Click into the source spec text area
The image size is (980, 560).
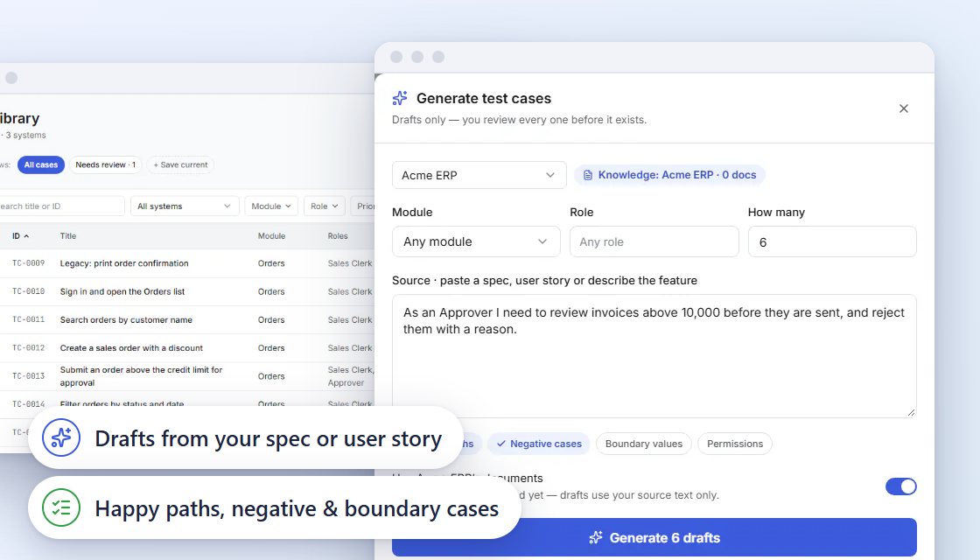pos(654,356)
